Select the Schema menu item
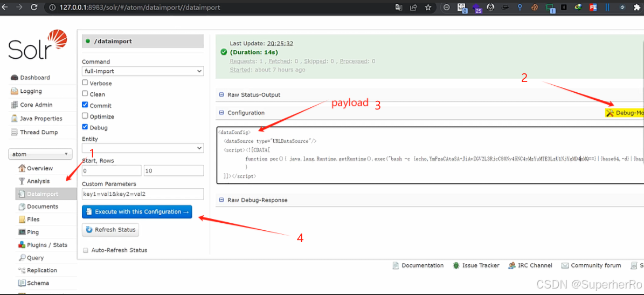This screenshot has height=295, width=644. click(38, 283)
